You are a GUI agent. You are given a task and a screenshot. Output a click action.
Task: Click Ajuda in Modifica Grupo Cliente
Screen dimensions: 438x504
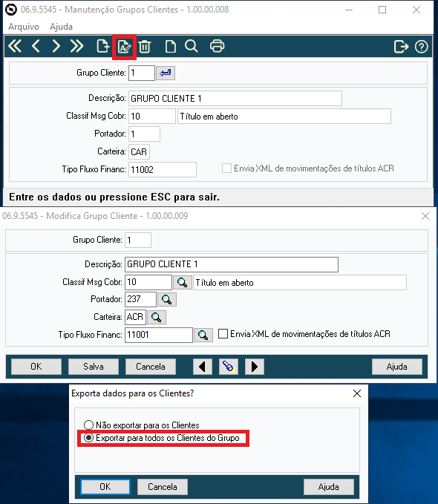coord(397,367)
